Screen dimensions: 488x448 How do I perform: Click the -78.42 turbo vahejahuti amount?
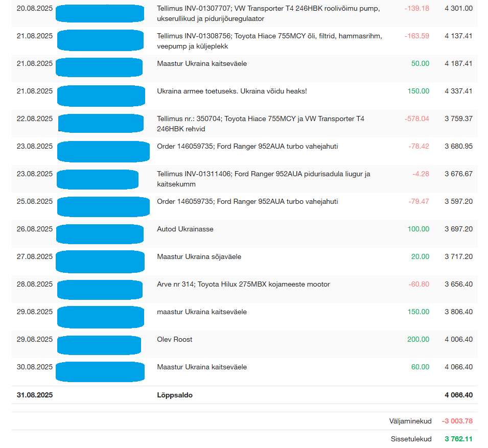click(x=419, y=147)
